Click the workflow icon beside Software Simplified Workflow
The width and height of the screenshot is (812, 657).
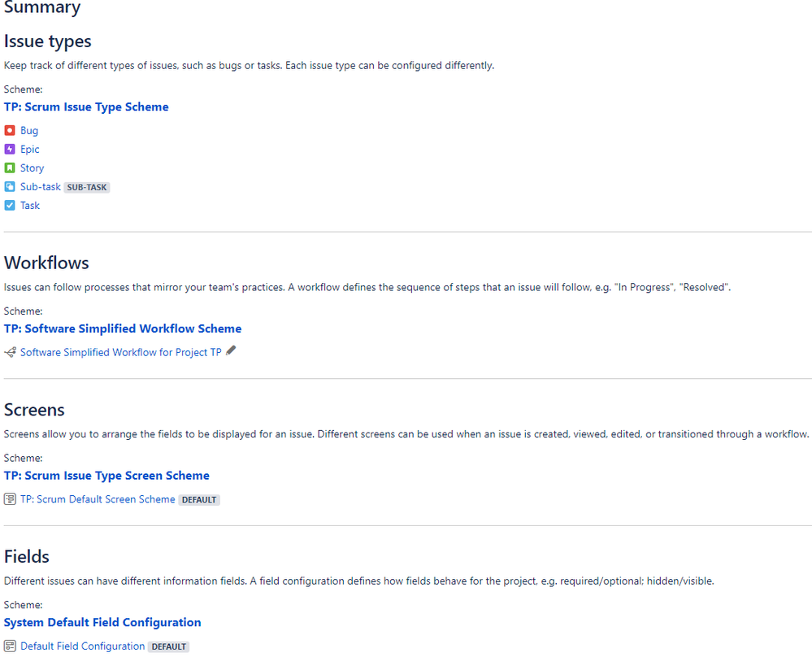[10, 352]
